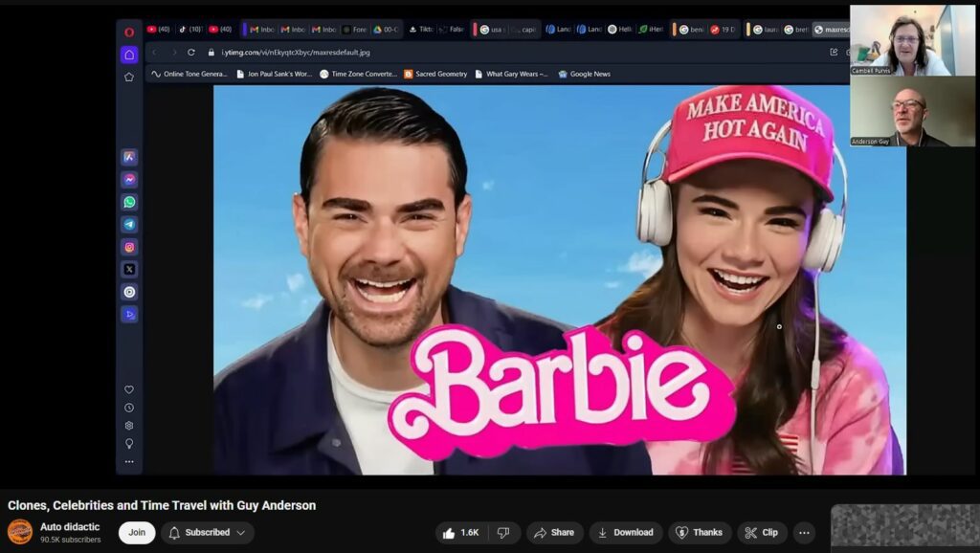Expand the Subscribed notification dropdown
The height and width of the screenshot is (553, 980).
coord(208,532)
